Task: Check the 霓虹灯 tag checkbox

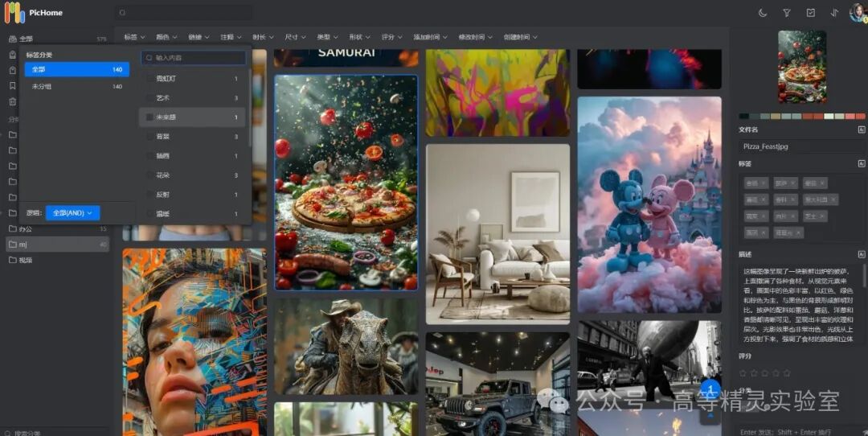Action: click(149, 79)
